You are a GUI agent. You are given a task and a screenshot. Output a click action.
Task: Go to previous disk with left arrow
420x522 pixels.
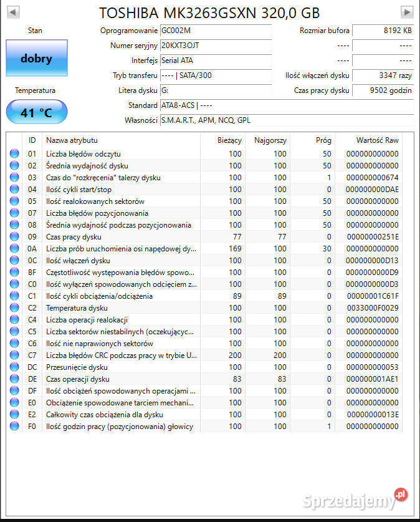click(13, 12)
